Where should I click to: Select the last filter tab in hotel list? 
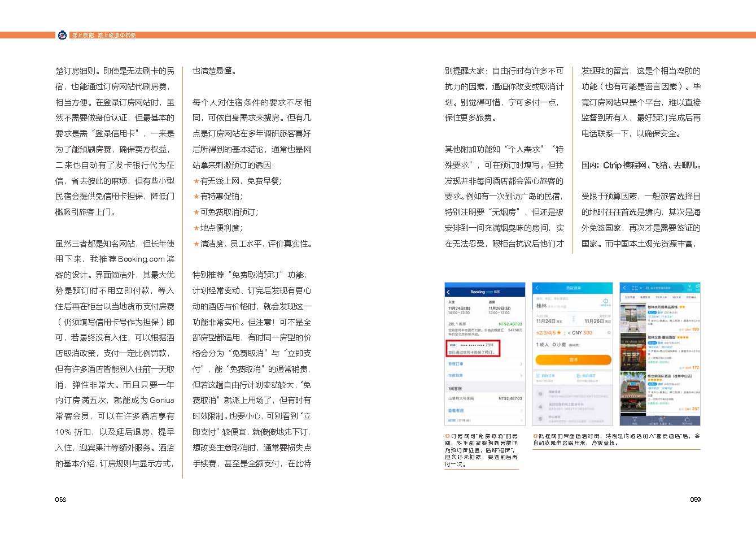click(692, 297)
